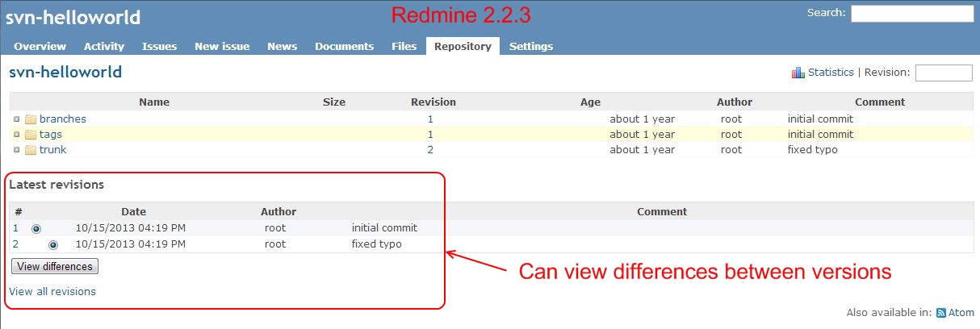Open the svn-helloworld repository root link

(65, 73)
